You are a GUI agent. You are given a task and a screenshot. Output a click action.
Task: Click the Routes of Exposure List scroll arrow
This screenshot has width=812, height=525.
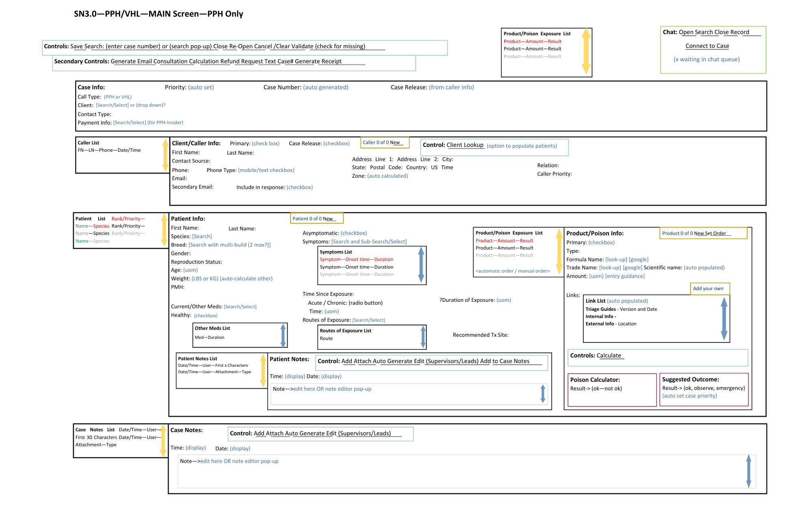click(423, 337)
